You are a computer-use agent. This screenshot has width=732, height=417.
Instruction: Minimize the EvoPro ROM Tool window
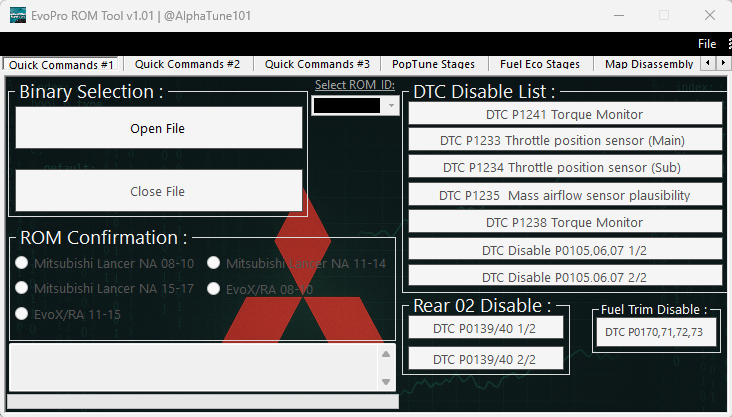(619, 15)
